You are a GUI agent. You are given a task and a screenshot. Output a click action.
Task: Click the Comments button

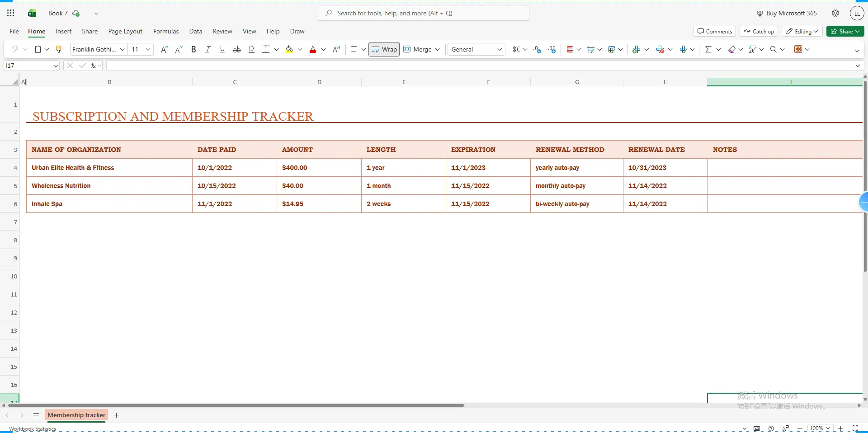[714, 31]
